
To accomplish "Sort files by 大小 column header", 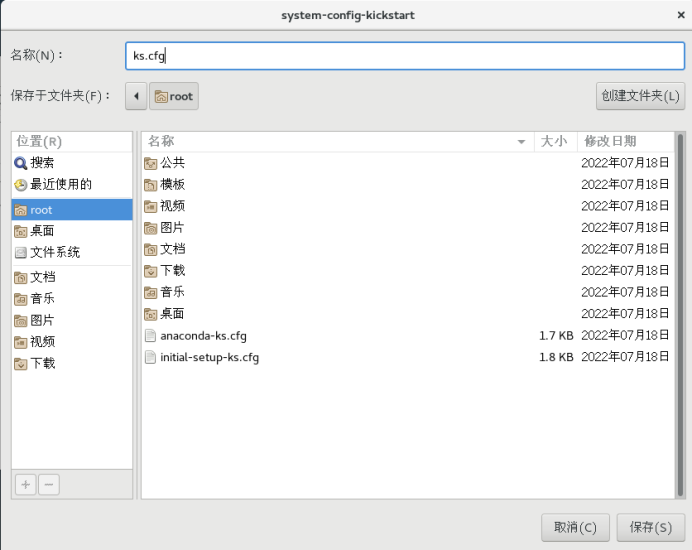I will (555, 141).
